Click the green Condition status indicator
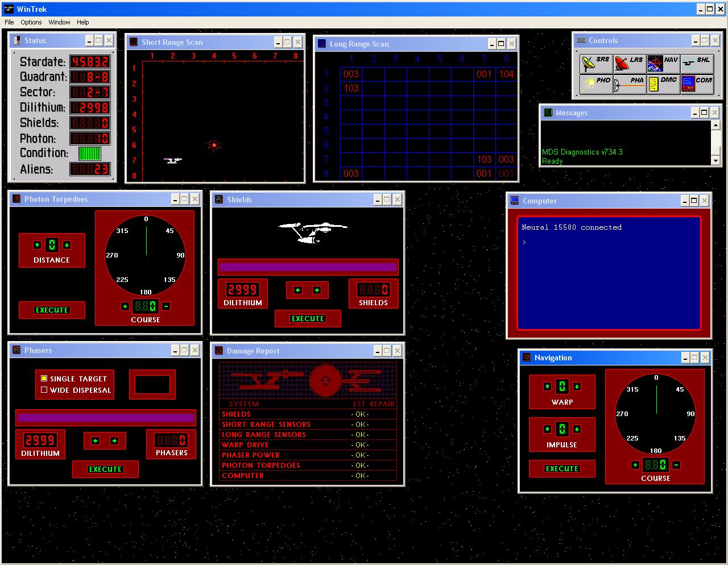The height and width of the screenshot is (565, 728). tap(89, 153)
